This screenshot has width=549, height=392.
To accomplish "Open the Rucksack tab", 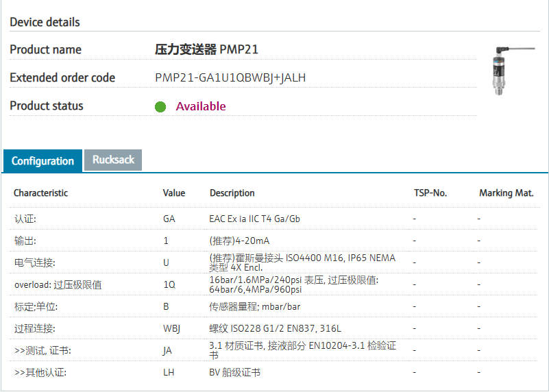I will (113, 160).
